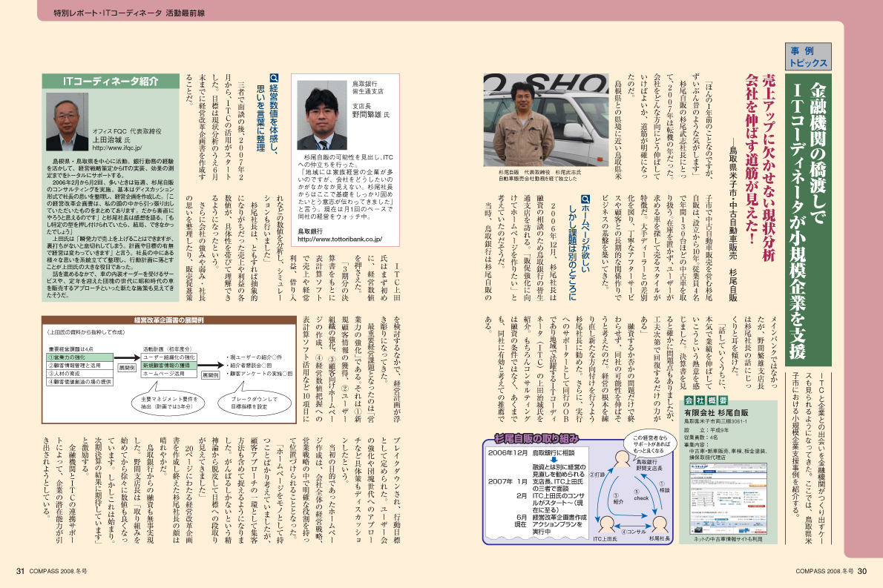Screen dimensions: 883x588
Task: Open the http://www.ifqc.jp/ link
Action: point(117,148)
